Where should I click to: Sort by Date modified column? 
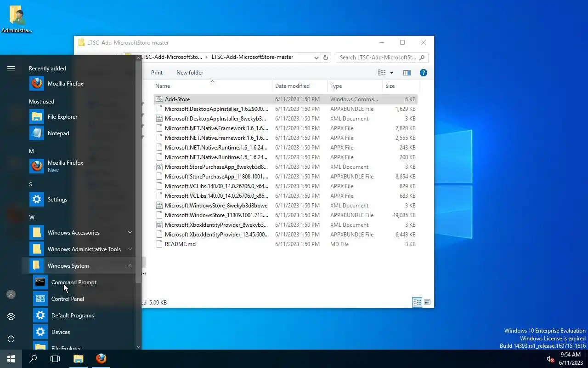pos(300,86)
